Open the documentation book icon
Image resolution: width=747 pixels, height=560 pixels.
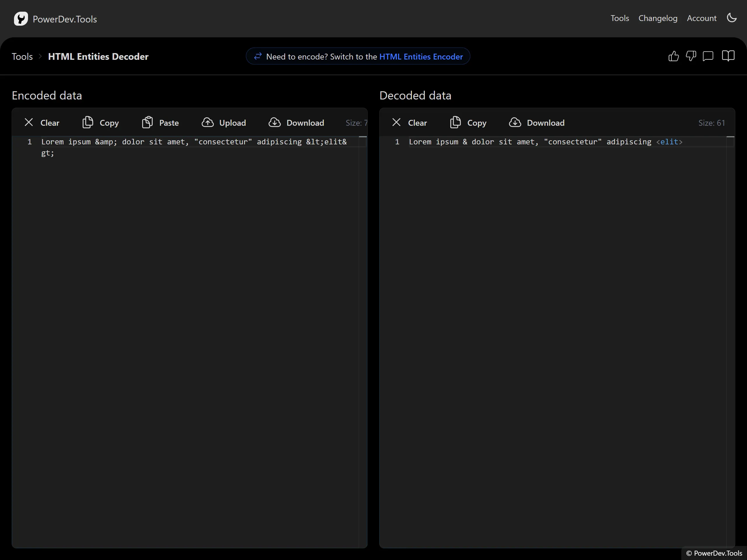(x=728, y=56)
